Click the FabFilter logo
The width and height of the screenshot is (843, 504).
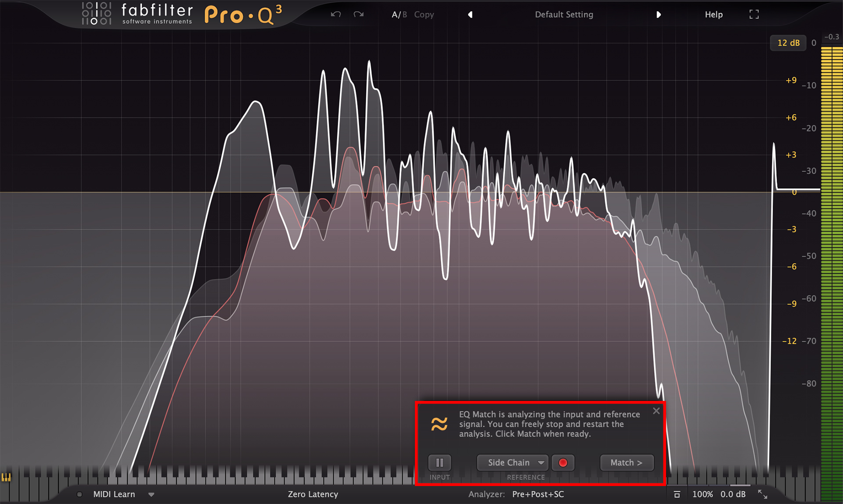pos(137,14)
